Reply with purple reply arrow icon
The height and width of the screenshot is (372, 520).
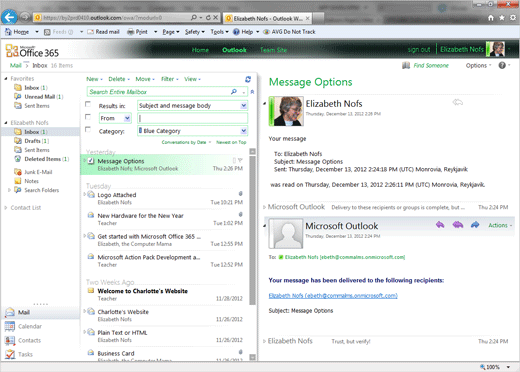[x=440, y=225]
